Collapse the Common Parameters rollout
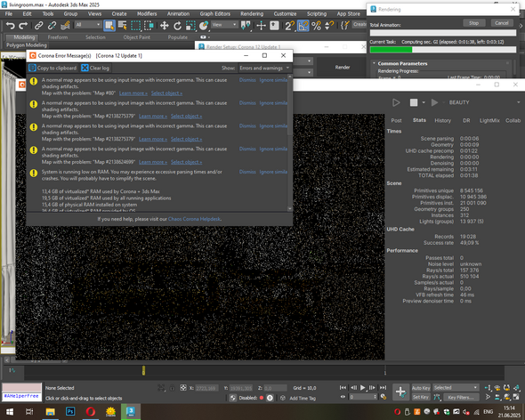The height and width of the screenshot is (420, 525). pos(402,64)
